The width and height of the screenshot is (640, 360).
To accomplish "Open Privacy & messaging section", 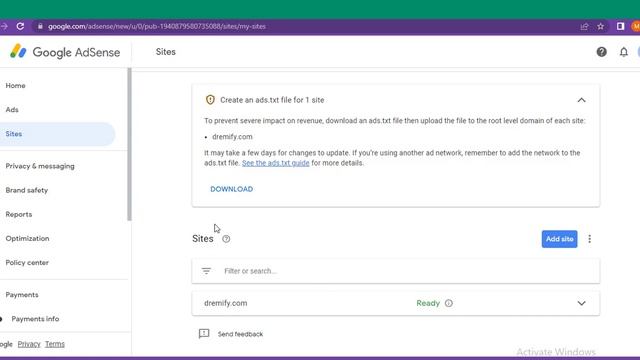I will tap(40, 166).
